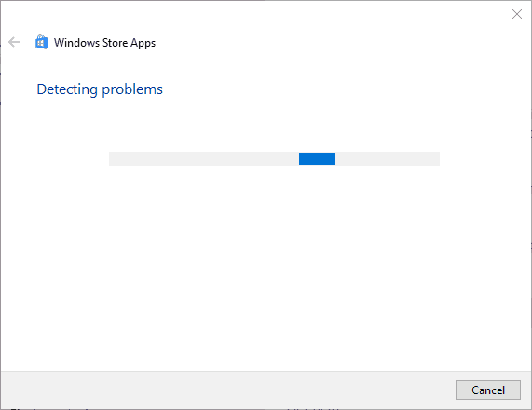
Task: Click the blue progress indicator block
Action: (317, 158)
